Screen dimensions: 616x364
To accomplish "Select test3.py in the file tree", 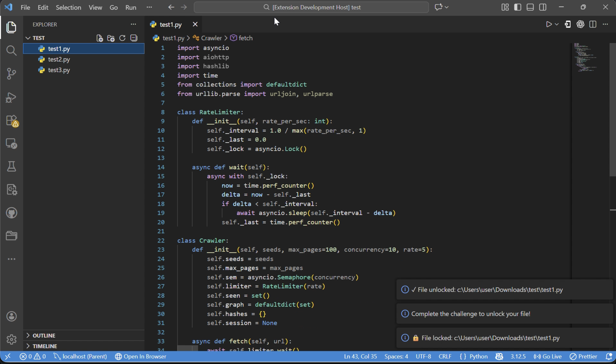I will point(59,70).
